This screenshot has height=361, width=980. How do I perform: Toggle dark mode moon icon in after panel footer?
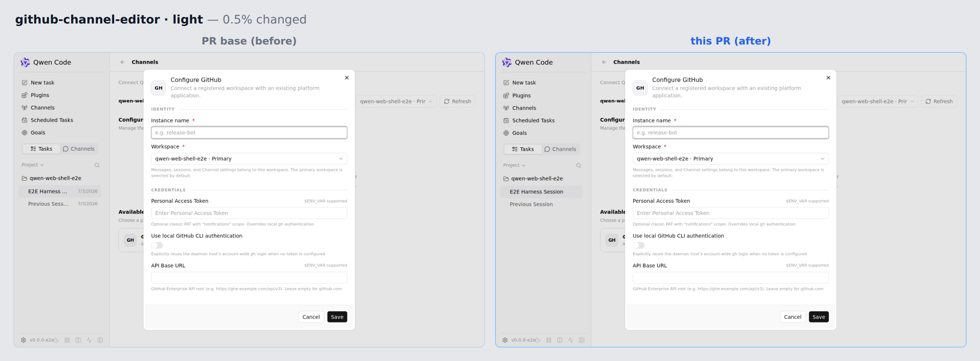[538, 340]
